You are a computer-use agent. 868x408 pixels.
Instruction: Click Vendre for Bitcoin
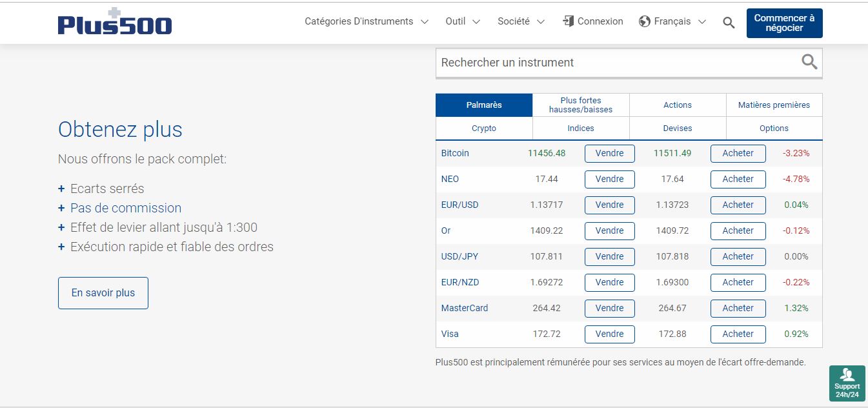click(x=610, y=153)
